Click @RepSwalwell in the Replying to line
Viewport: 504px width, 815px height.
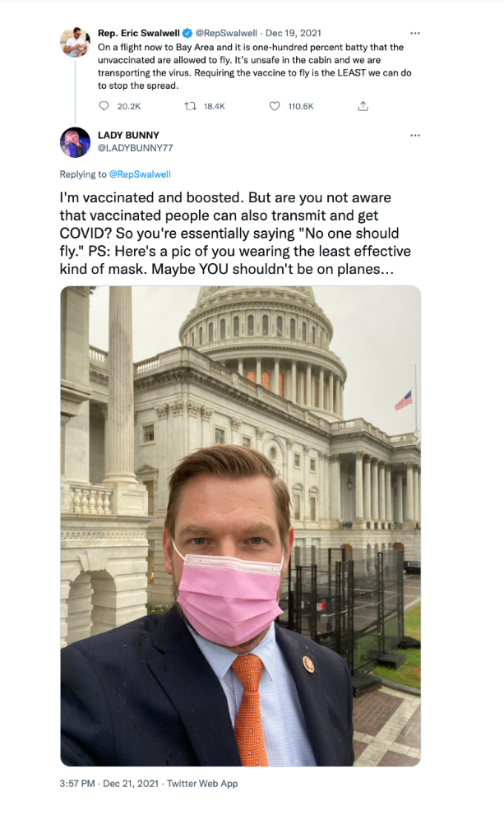(140, 174)
